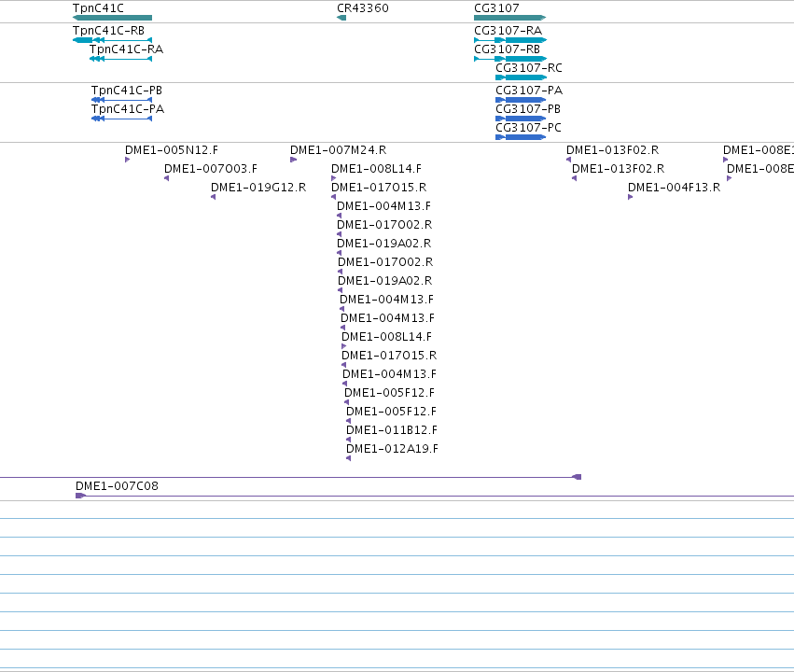This screenshot has height=672, width=794.
Task: Select the DME1-004F13.R BAC end label
Action: click(674, 188)
